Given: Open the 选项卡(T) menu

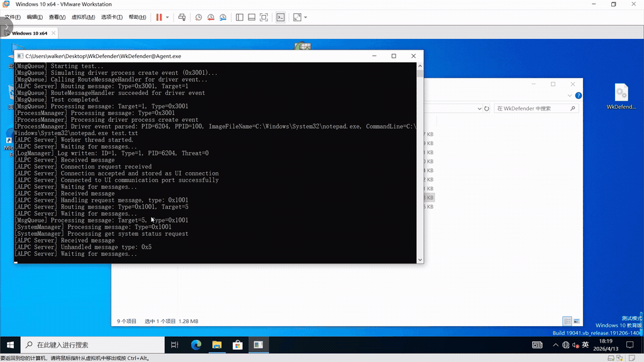Looking at the screenshot, I should tap(112, 17).
